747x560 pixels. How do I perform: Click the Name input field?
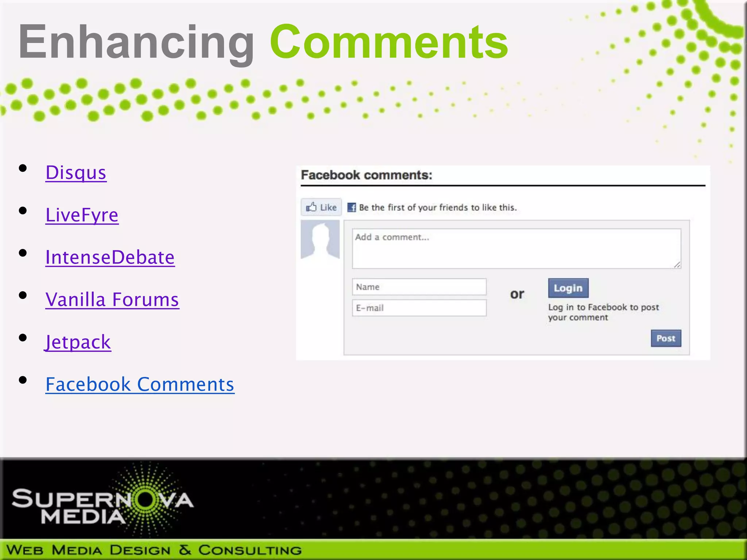(419, 287)
